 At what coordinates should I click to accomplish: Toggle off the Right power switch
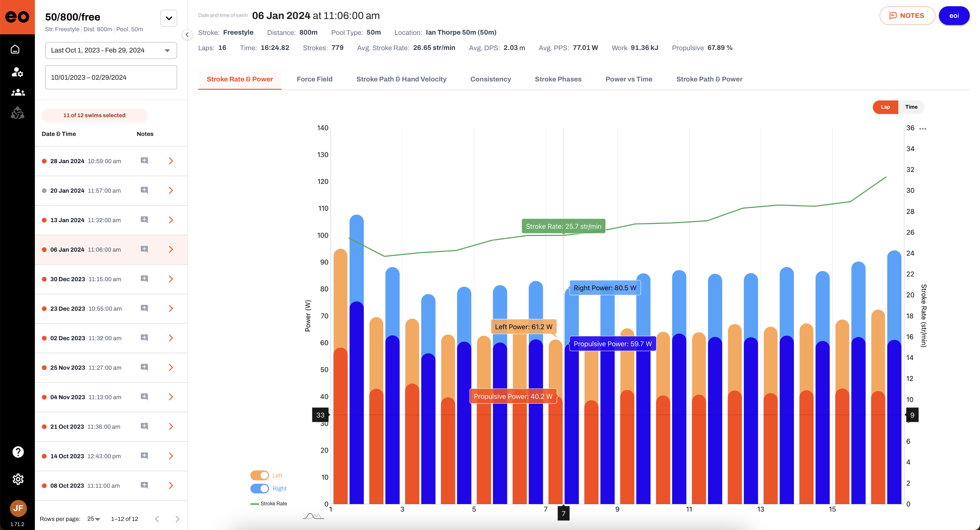coord(259,489)
